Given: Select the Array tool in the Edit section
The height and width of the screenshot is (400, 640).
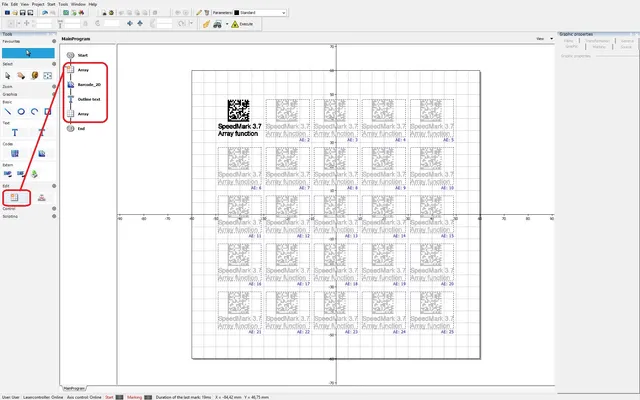Looking at the screenshot, I should point(14,198).
